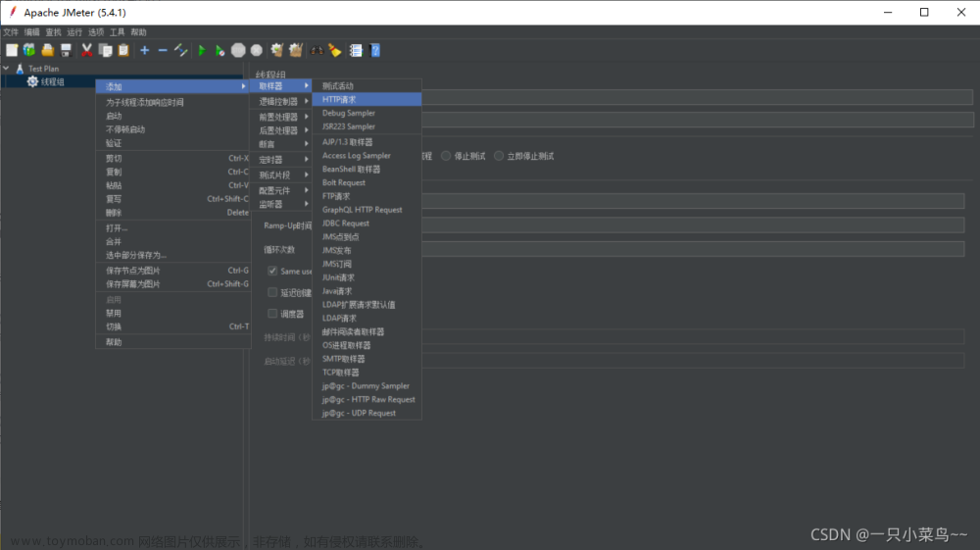Start the test with green play icon
This screenshot has height=550, width=980.
pos(201,50)
